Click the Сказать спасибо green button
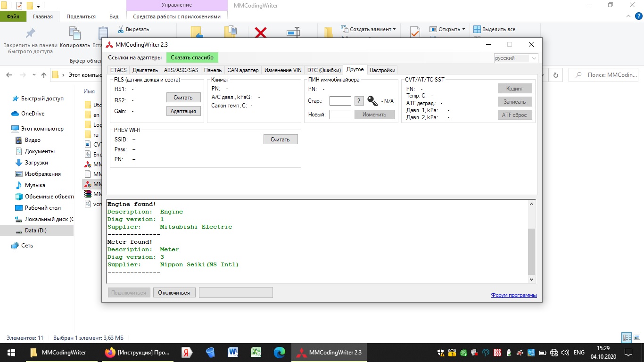Screen dimensions: 644x362 point(192,58)
